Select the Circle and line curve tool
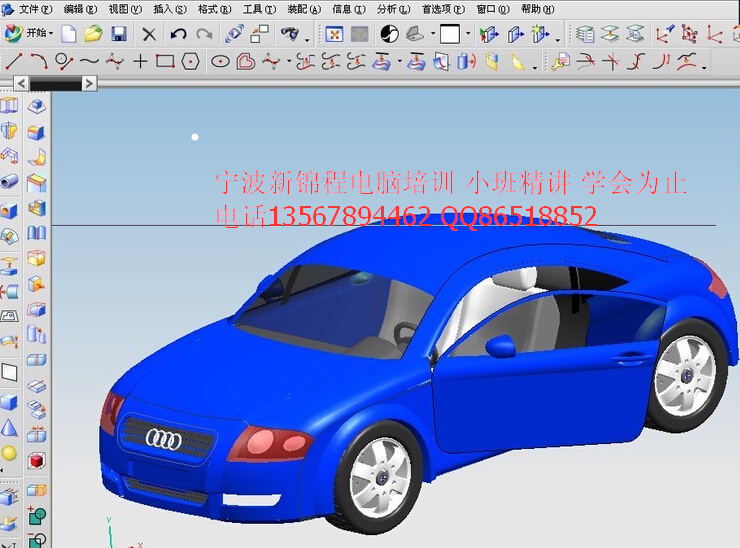The image size is (740, 548). coord(64,61)
